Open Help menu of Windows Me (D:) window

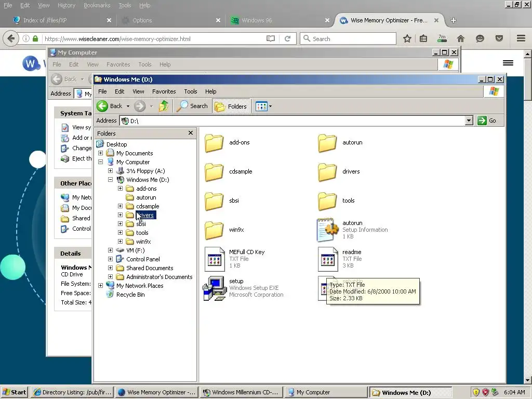(x=211, y=91)
